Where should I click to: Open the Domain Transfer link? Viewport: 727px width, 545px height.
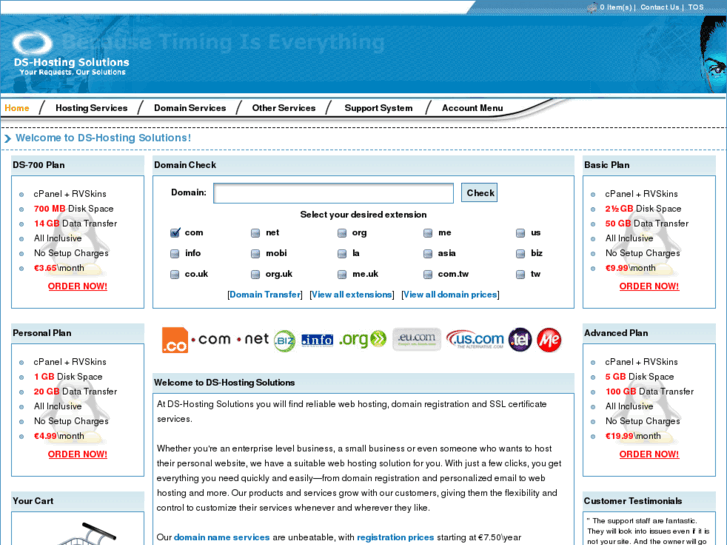[x=265, y=295]
